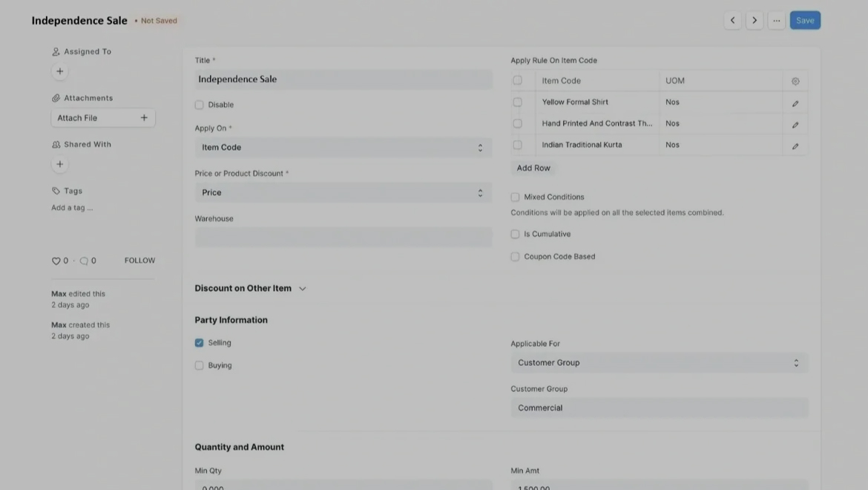
Task: Toggle the Disable checkbox
Action: coord(199,105)
